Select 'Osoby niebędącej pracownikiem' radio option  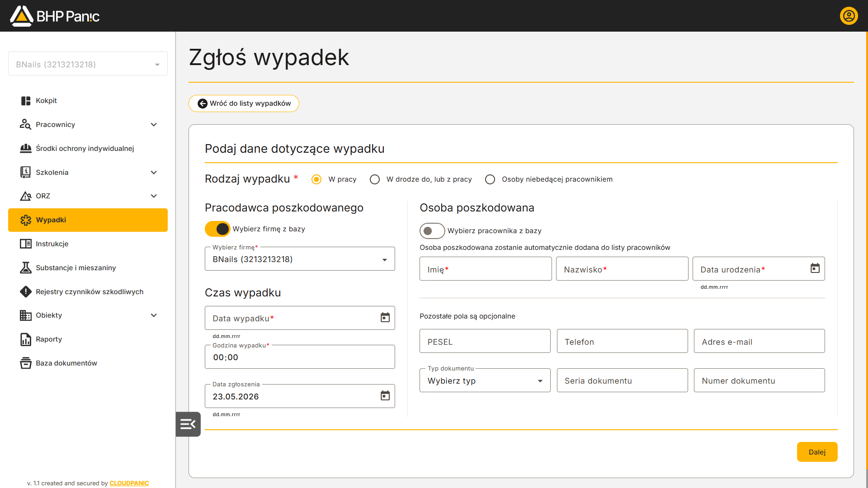pyautogui.click(x=490, y=179)
